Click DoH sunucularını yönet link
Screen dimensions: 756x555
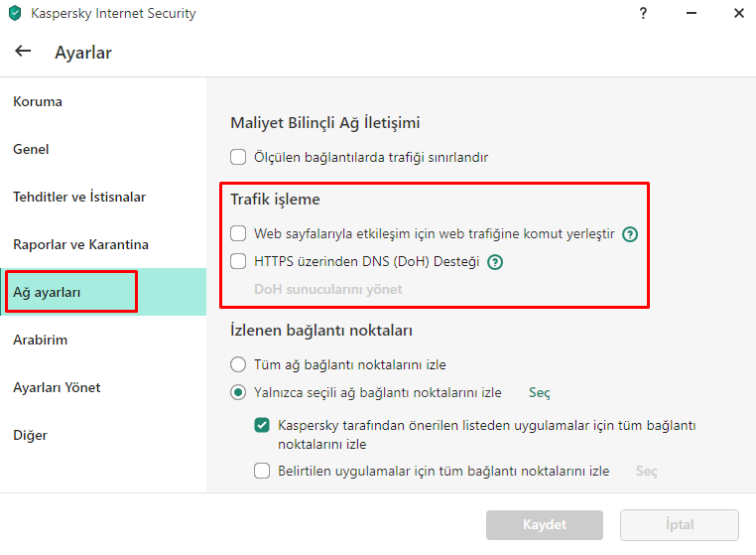[x=327, y=289]
